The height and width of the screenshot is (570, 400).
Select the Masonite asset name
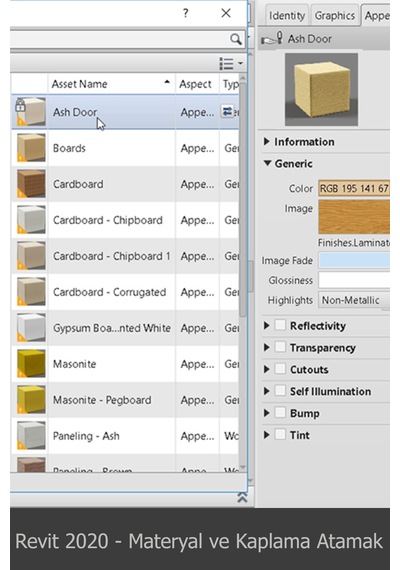click(75, 364)
